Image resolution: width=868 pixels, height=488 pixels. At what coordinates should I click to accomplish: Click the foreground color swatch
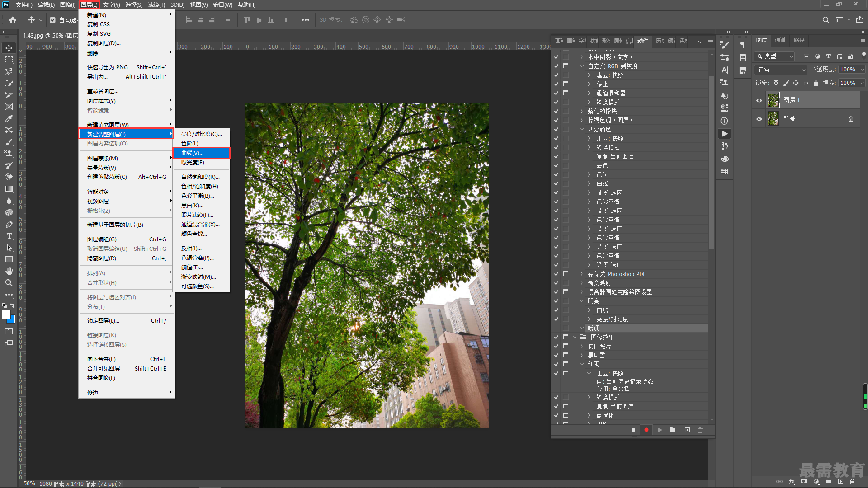6,315
